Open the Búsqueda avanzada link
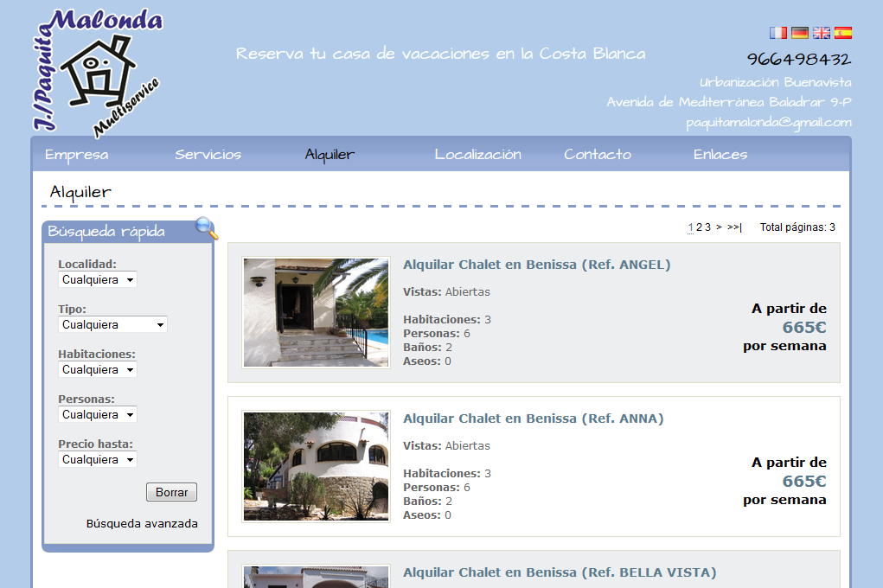The image size is (883, 588). 142,524
